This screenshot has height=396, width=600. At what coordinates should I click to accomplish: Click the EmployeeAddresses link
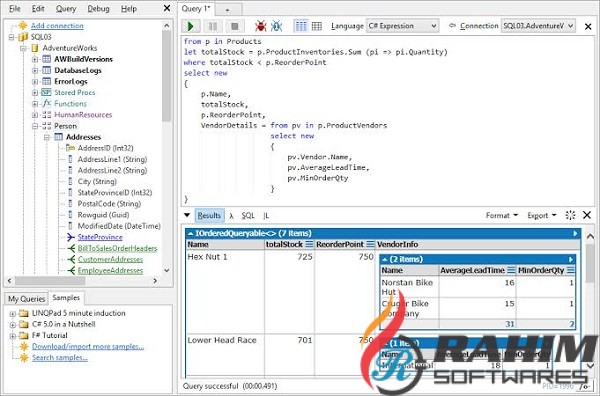click(110, 271)
